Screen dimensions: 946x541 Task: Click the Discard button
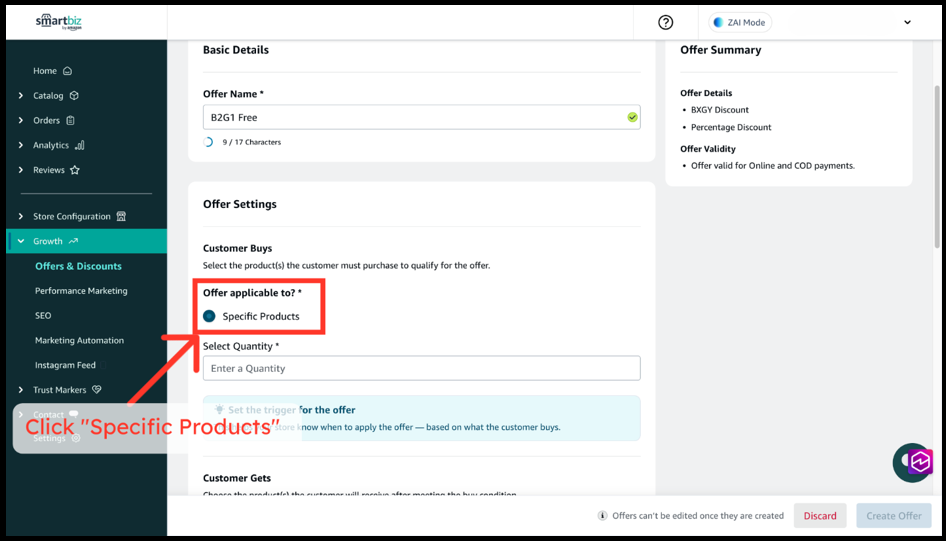819,516
